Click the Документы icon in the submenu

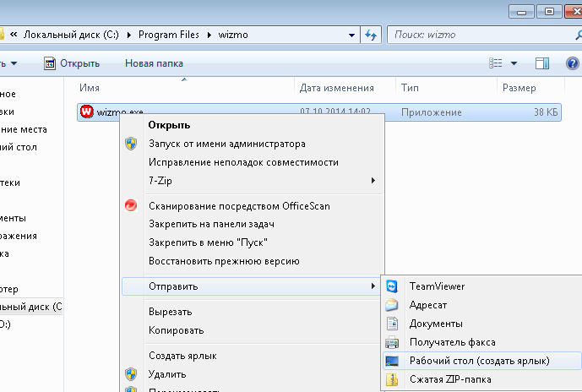392,324
